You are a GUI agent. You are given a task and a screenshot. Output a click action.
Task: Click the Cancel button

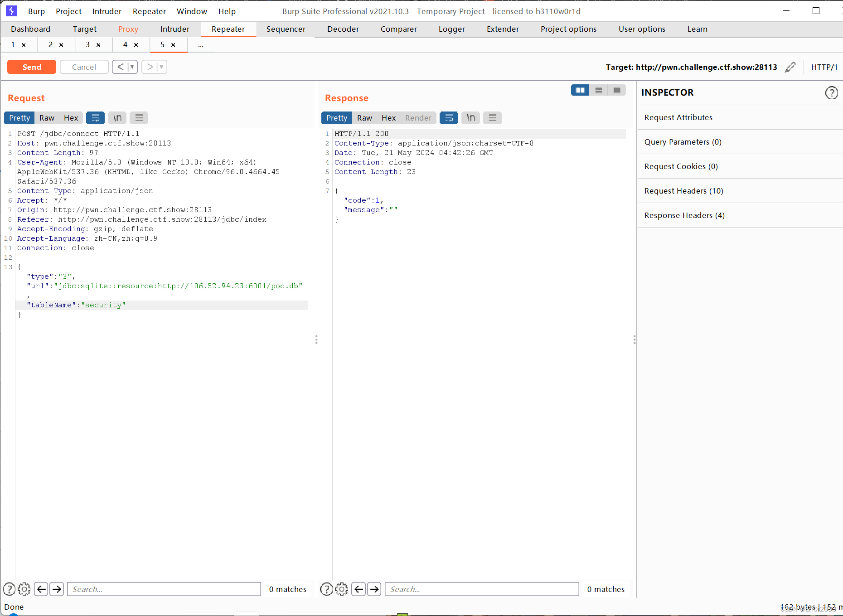click(x=84, y=67)
